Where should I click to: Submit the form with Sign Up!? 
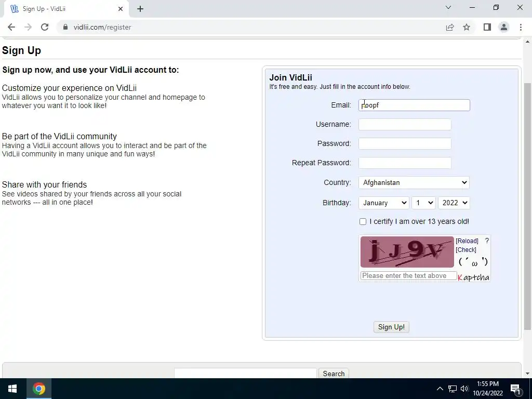391,327
